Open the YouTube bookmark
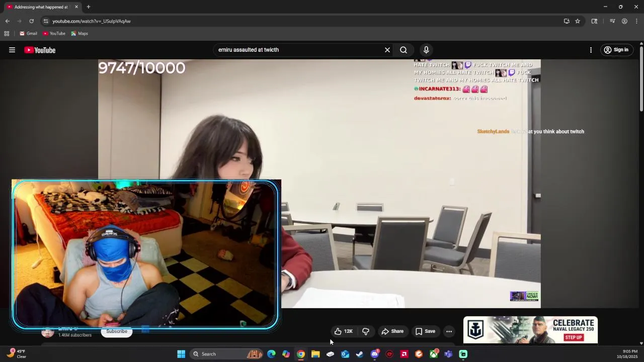Image resolution: width=644 pixels, height=362 pixels. (x=54, y=34)
